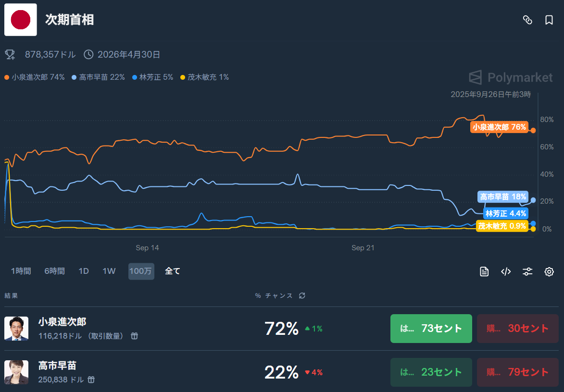Viewport: 564px width, 392px height.
Task: Click the refresh icon beside チャンス
Action: [x=302, y=295]
